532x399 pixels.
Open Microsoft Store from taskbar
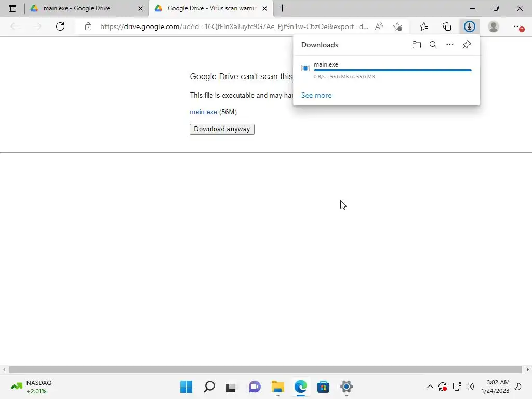323,387
